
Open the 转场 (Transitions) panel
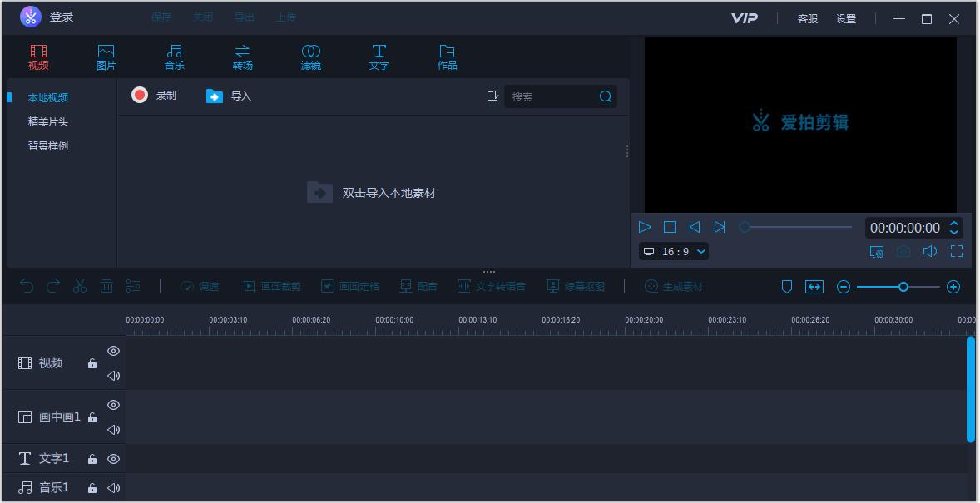click(243, 56)
